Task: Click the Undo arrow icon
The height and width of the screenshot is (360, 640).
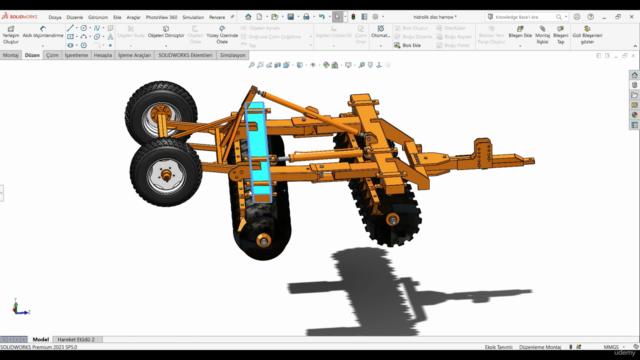Action: click(322, 17)
